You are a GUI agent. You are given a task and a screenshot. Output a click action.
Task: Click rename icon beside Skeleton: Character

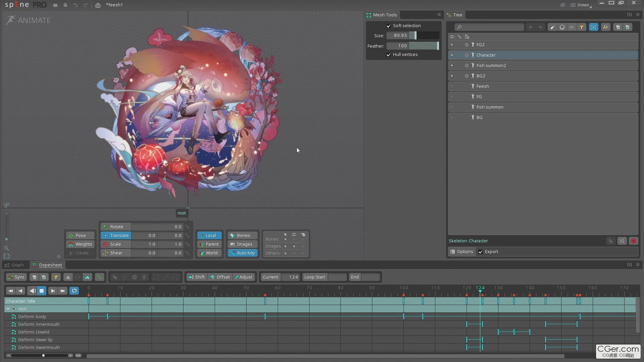tap(622, 241)
